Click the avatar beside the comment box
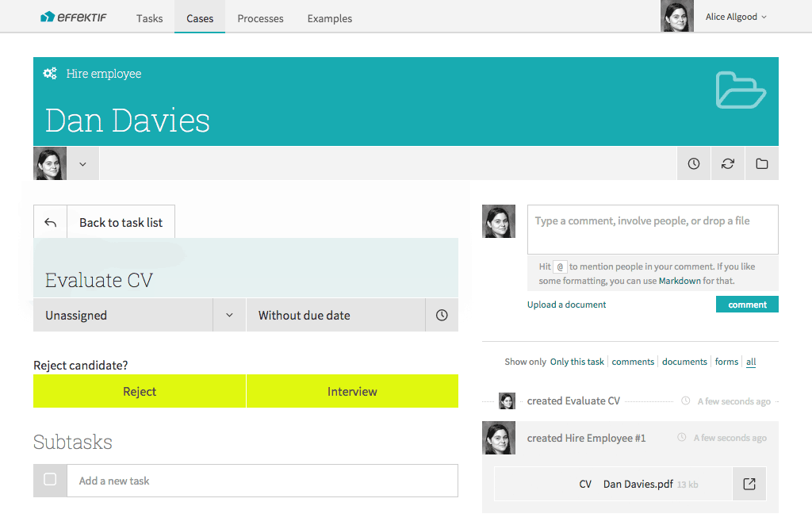The width and height of the screenshot is (812, 529). point(499,221)
